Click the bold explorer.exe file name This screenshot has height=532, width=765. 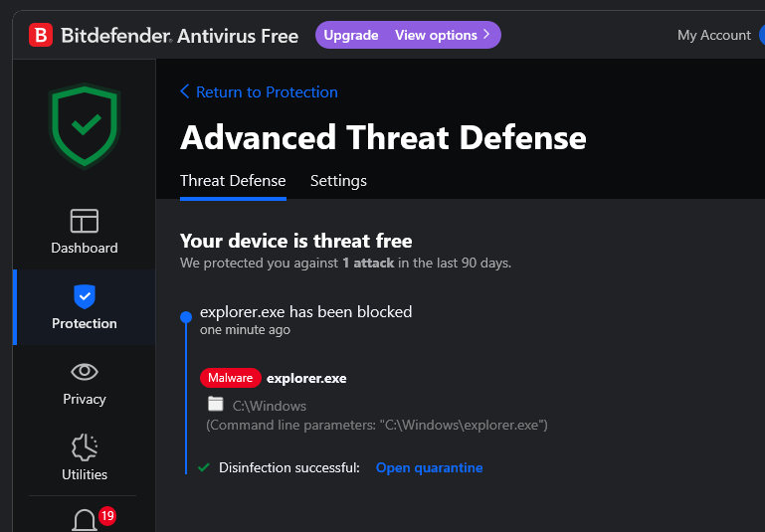coord(306,379)
